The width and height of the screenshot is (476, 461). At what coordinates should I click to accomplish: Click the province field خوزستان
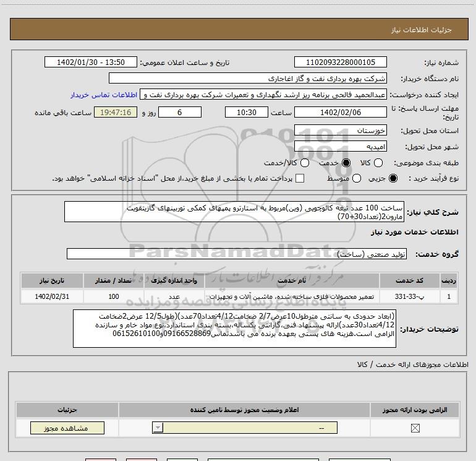click(340, 131)
